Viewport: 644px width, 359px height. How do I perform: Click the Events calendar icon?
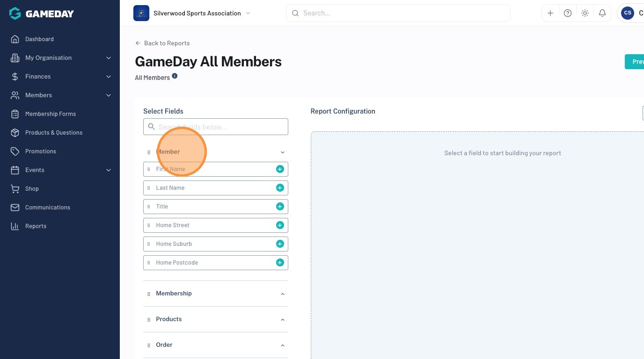point(15,170)
